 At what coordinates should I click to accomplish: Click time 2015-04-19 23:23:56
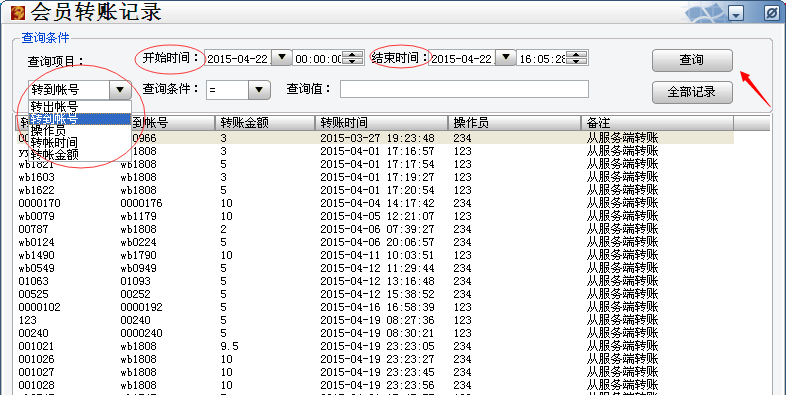[x=377, y=385]
